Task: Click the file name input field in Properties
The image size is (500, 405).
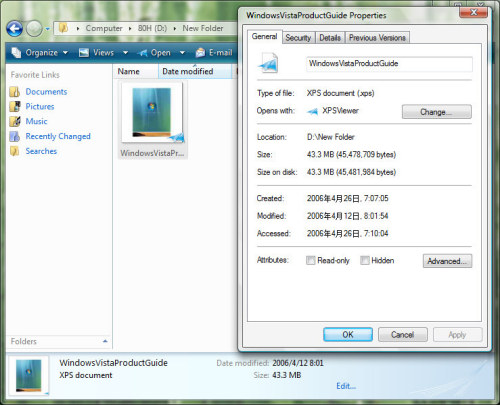Action: click(389, 64)
